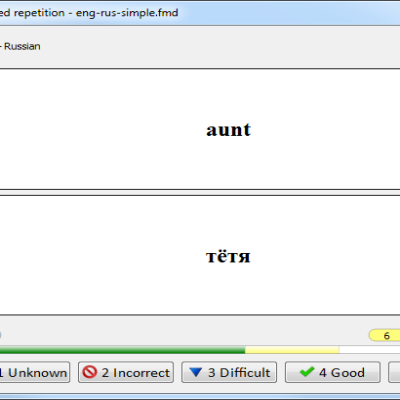Click the 1 Unknown rating button
This screenshot has height=400, width=400.
click(34, 372)
